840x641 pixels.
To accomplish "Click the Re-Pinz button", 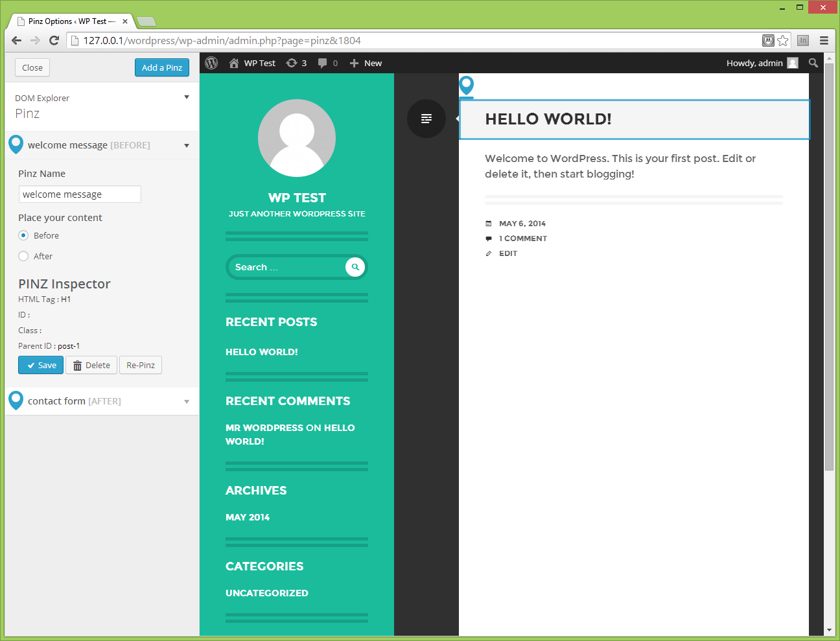I will [141, 365].
